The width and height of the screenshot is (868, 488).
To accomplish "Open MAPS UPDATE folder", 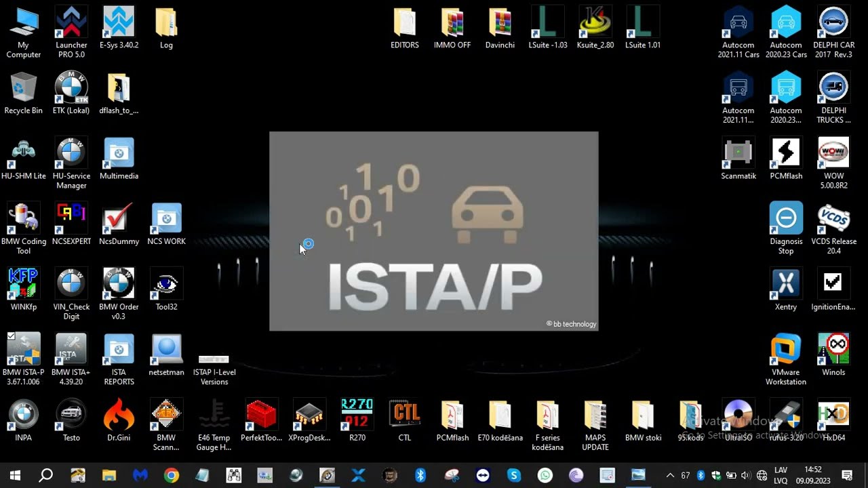I will [595, 425].
